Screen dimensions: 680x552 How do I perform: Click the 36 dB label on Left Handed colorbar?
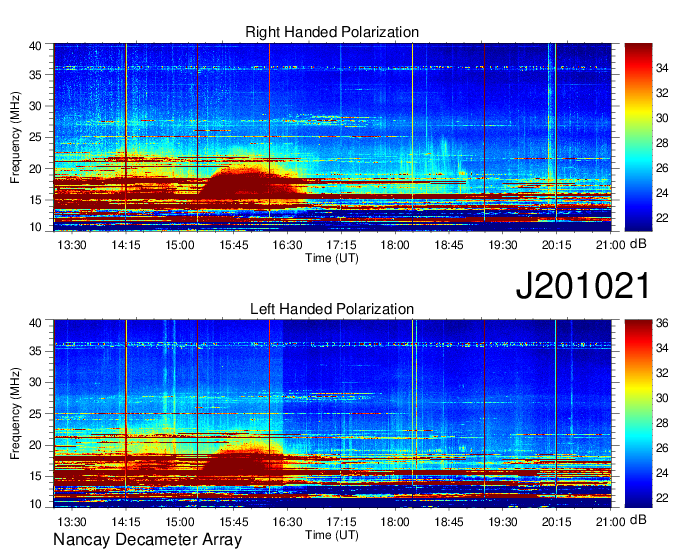[662, 323]
